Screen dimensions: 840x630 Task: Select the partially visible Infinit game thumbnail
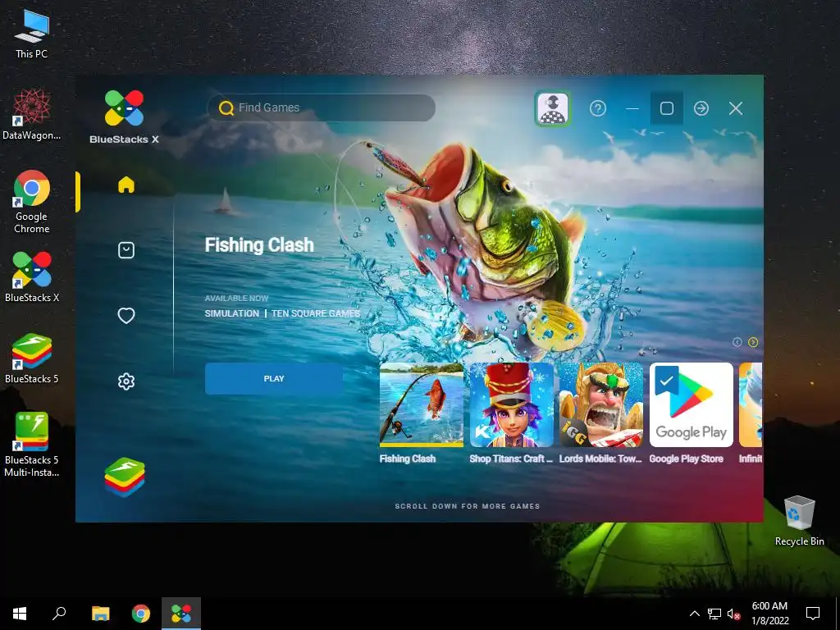(751, 404)
